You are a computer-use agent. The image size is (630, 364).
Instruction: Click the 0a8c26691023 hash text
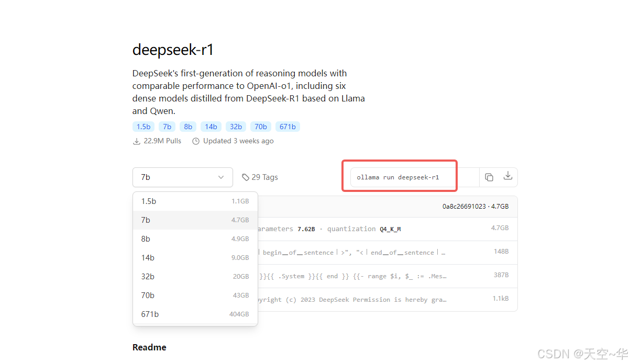pos(464,207)
